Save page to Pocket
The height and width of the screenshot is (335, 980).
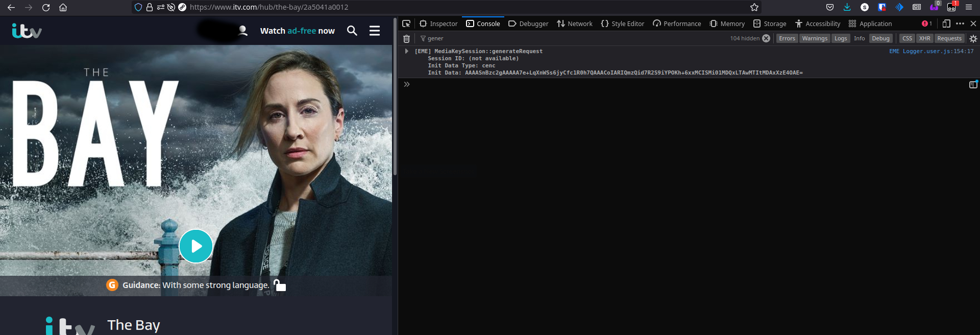(830, 7)
